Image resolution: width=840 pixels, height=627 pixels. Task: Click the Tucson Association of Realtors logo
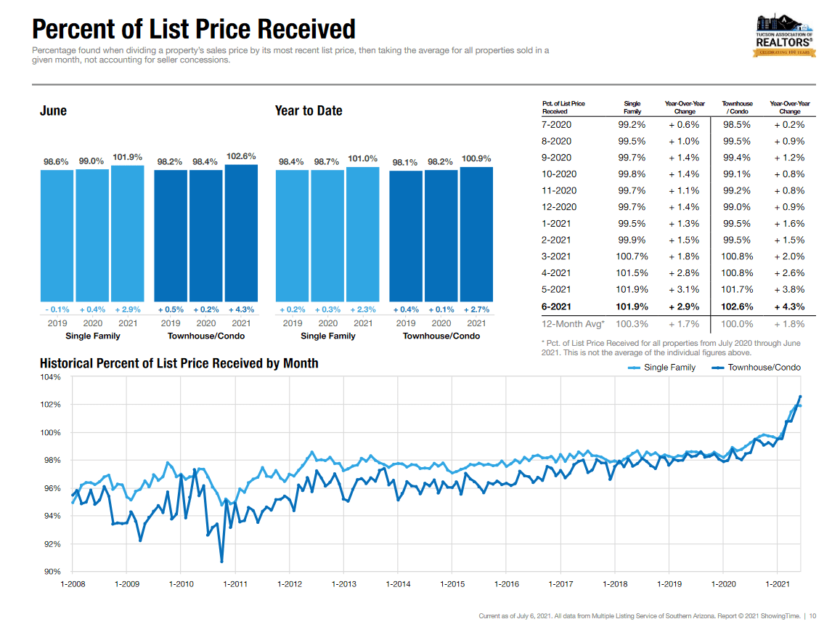click(786, 36)
